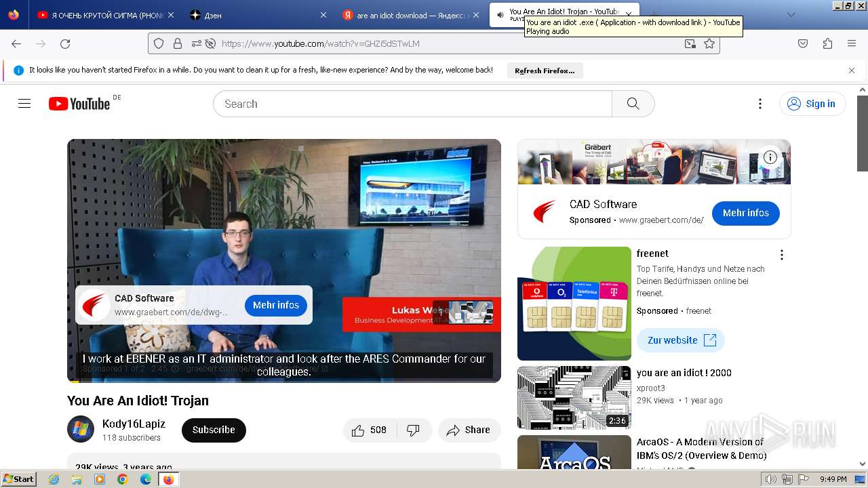
Task: Reload the current YouTube page
Action: [x=65, y=43]
